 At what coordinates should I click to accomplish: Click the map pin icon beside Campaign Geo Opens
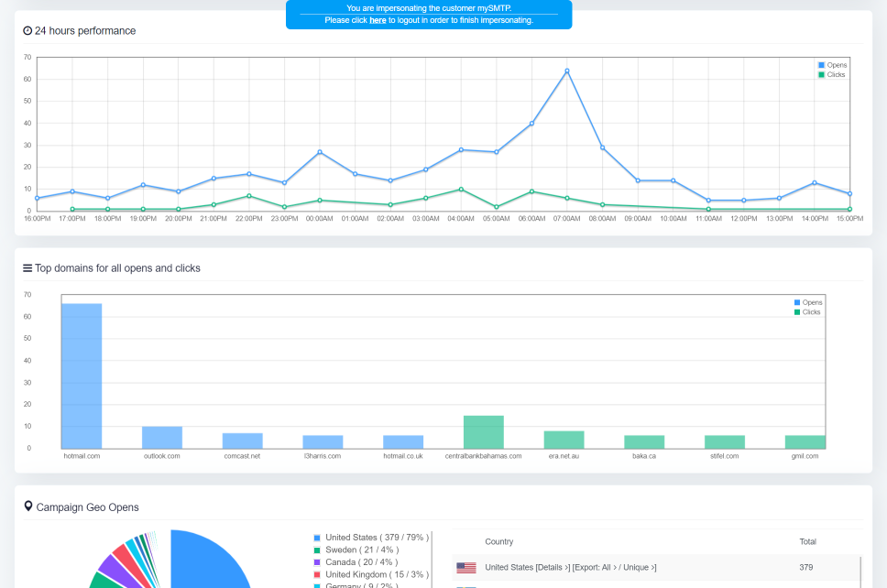click(28, 506)
